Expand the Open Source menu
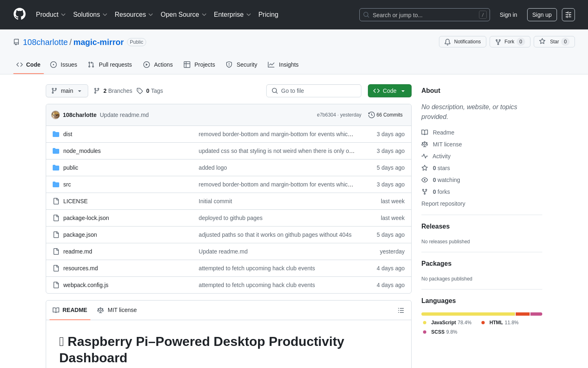 pyautogui.click(x=183, y=14)
